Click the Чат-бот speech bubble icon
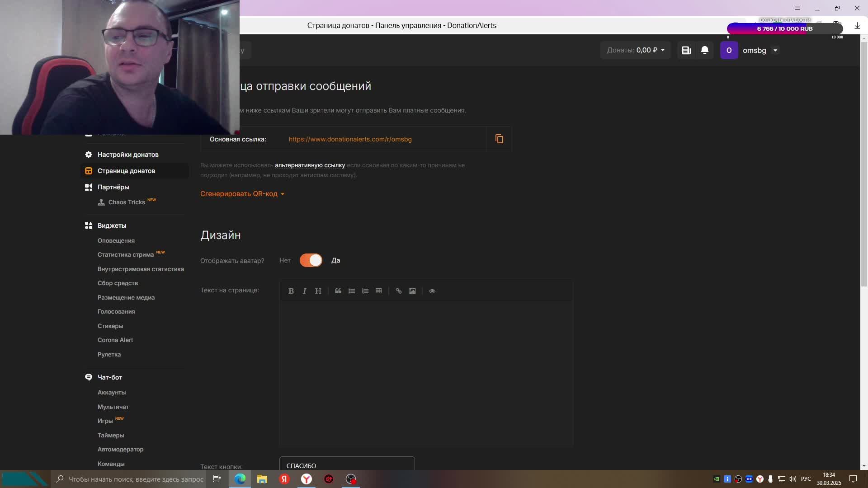Screen dimensions: 868x488 [x=89, y=377]
